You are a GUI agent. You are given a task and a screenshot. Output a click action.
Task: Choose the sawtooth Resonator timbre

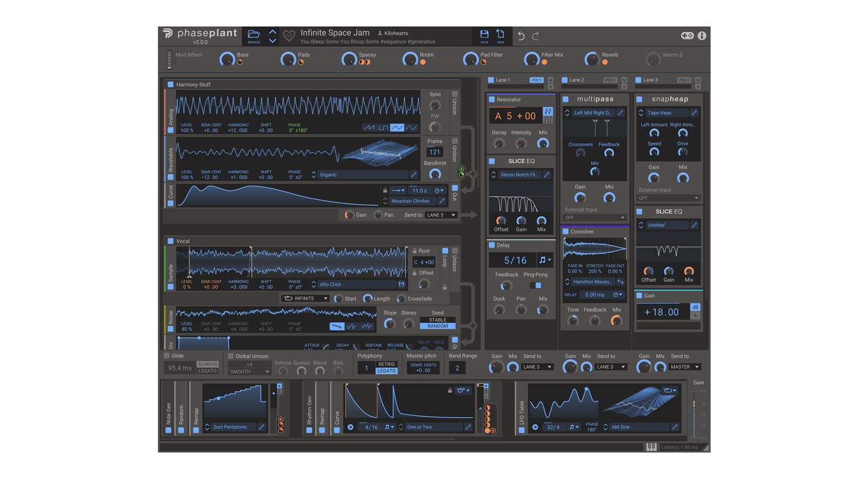click(x=548, y=112)
